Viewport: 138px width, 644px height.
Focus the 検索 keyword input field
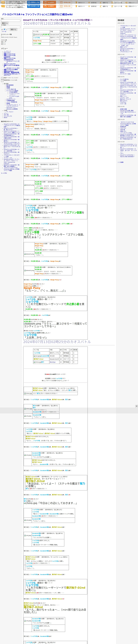coord(11,21)
